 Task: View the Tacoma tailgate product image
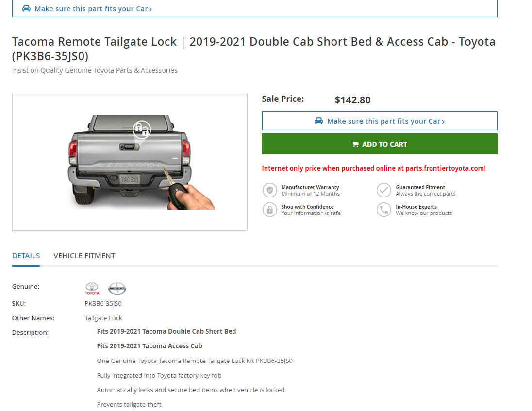pyautogui.click(x=130, y=162)
